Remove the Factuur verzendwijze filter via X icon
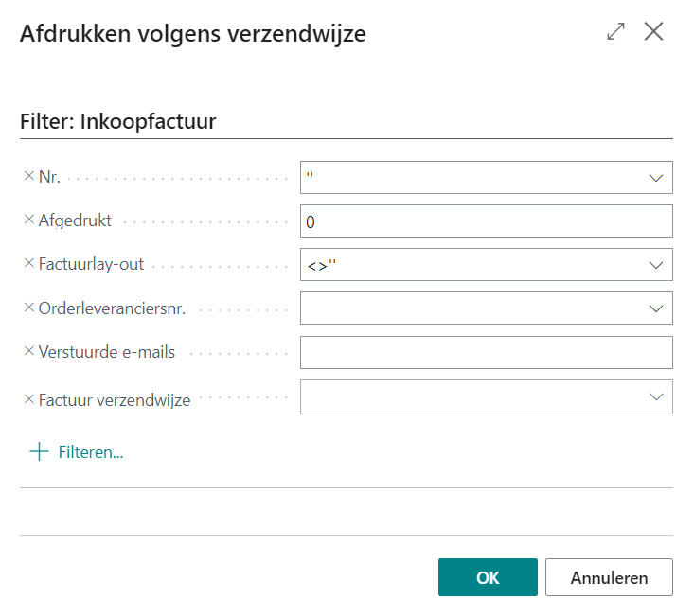Image resolution: width=694 pixels, height=616 pixels. pyautogui.click(x=28, y=399)
